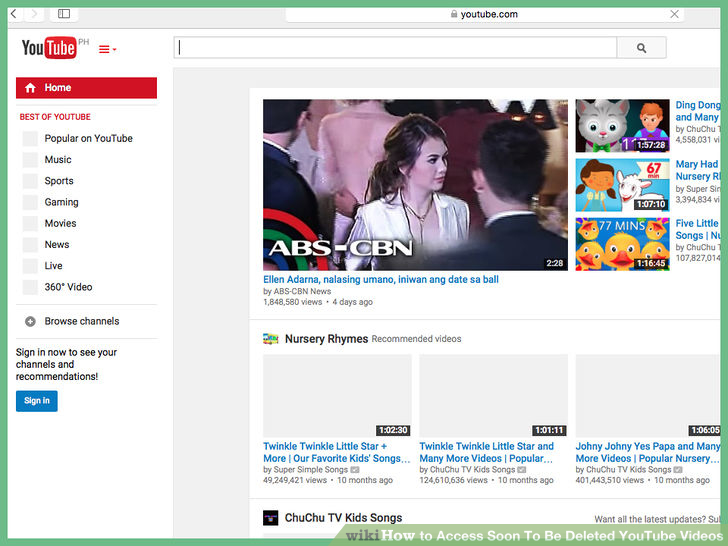Click the ChuChu TV channel icon

[x=271, y=518]
